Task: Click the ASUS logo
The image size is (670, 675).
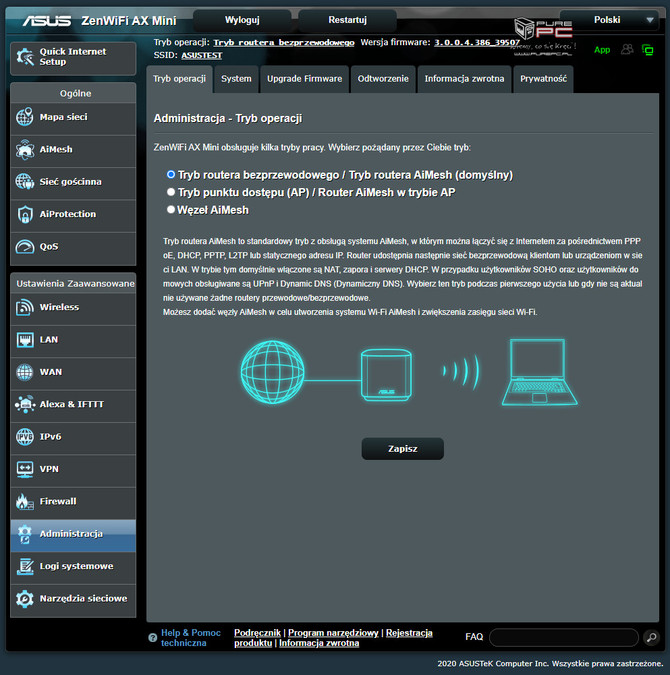Action: [47, 21]
